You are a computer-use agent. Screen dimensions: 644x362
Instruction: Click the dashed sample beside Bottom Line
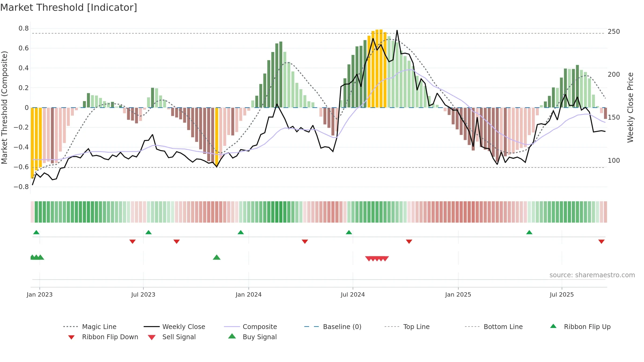(x=472, y=327)
